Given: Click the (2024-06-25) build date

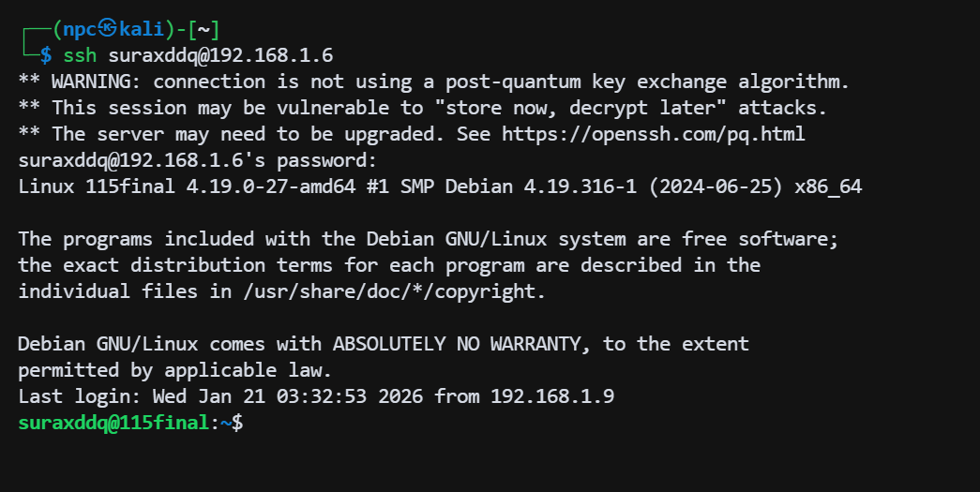Looking at the screenshot, I should click(715, 186).
